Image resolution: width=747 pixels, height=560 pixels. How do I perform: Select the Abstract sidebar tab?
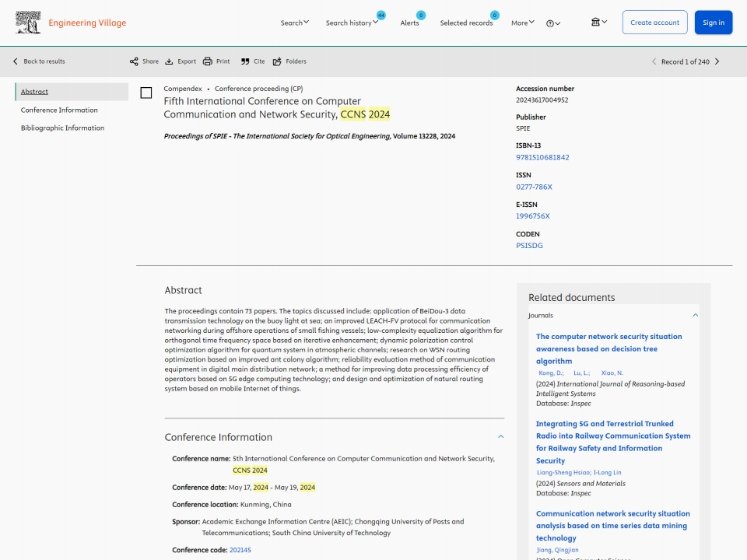72,92
